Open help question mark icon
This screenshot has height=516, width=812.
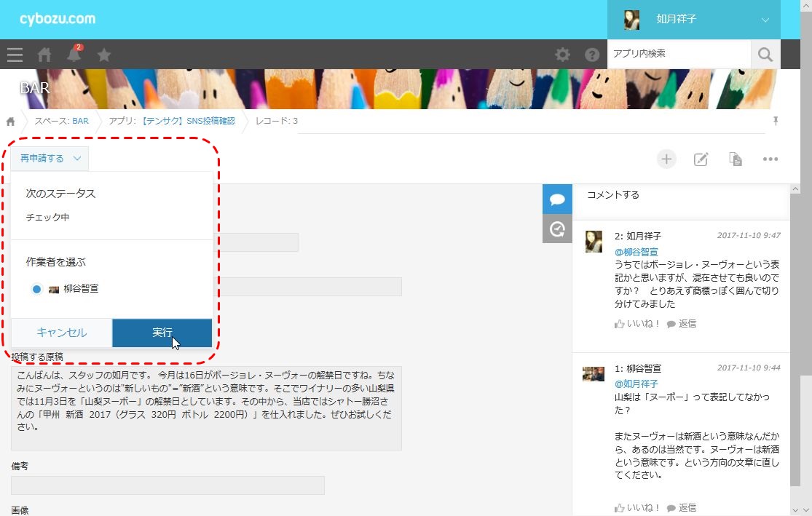[592, 55]
